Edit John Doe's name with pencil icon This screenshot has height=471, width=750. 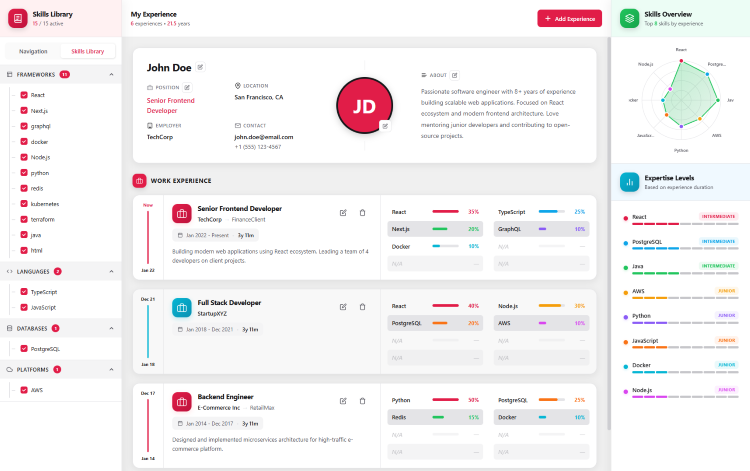[200, 67]
